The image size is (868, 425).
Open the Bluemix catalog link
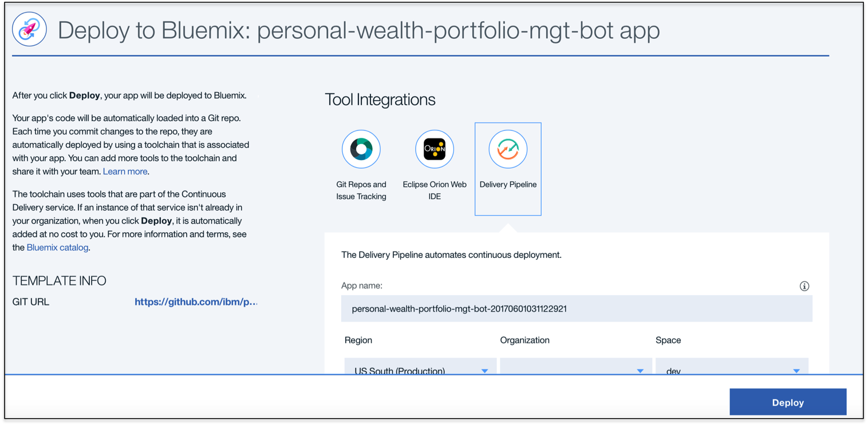[57, 248]
